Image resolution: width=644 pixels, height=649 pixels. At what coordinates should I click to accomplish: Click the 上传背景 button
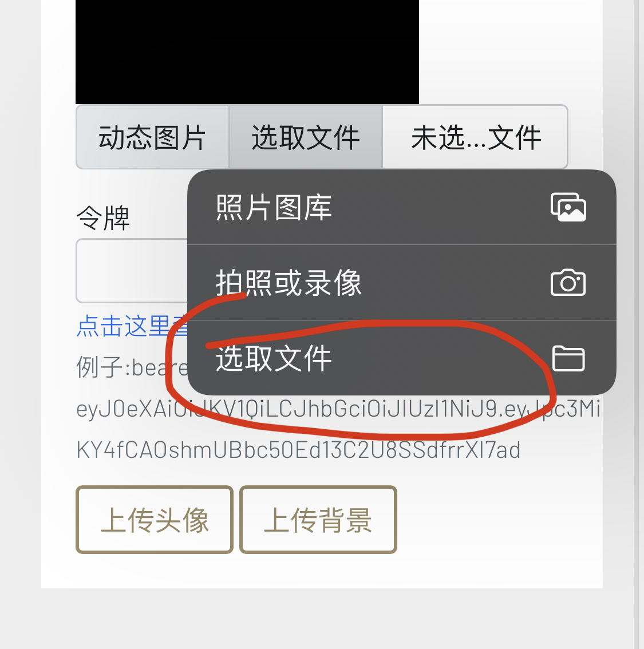(318, 520)
